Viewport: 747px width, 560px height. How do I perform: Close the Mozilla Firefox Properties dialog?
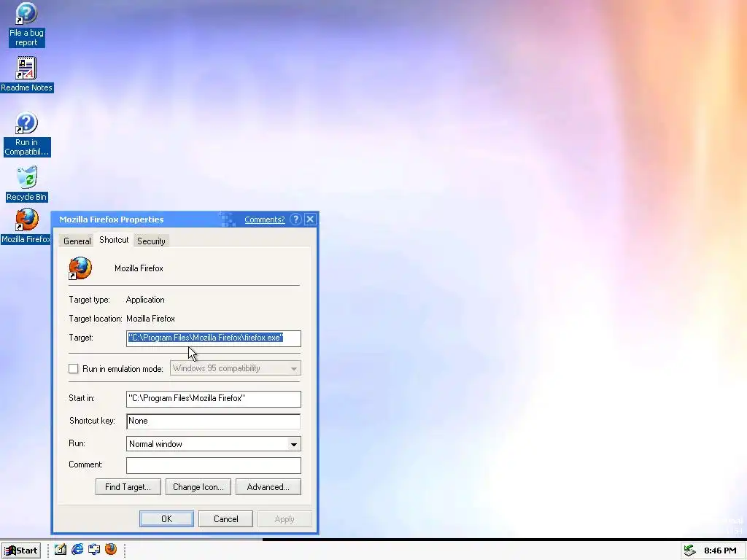(x=310, y=219)
